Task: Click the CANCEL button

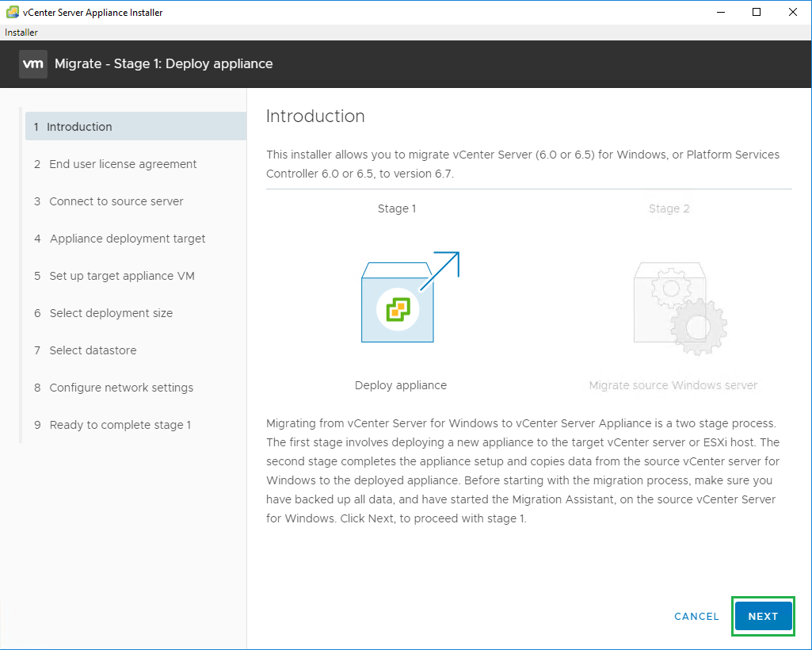Action: tap(696, 616)
